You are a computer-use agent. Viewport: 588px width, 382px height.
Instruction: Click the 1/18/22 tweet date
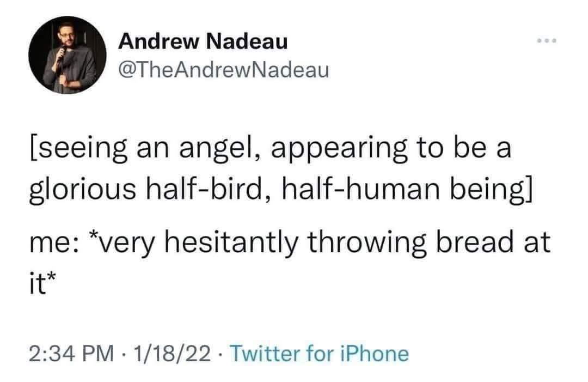pos(172,354)
